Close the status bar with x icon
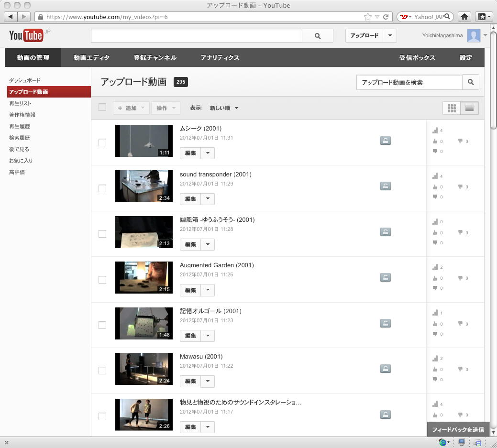Screen dimensions: 497x448 7,443
